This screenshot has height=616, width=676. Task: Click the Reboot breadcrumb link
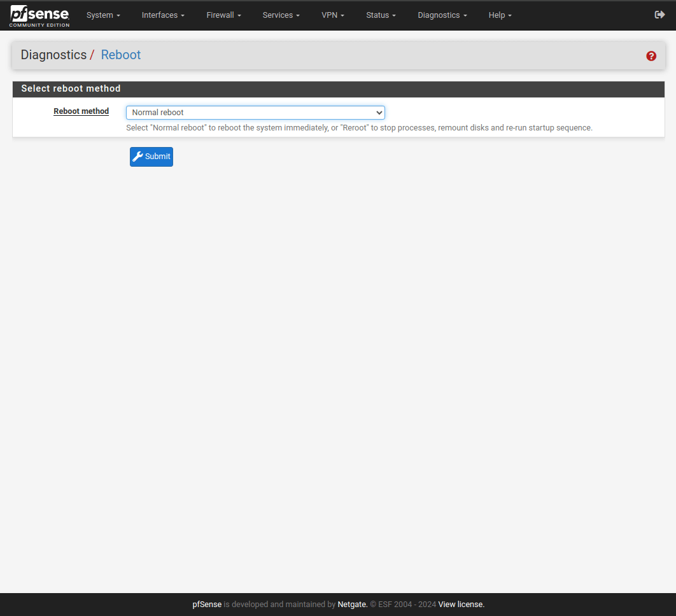[121, 55]
